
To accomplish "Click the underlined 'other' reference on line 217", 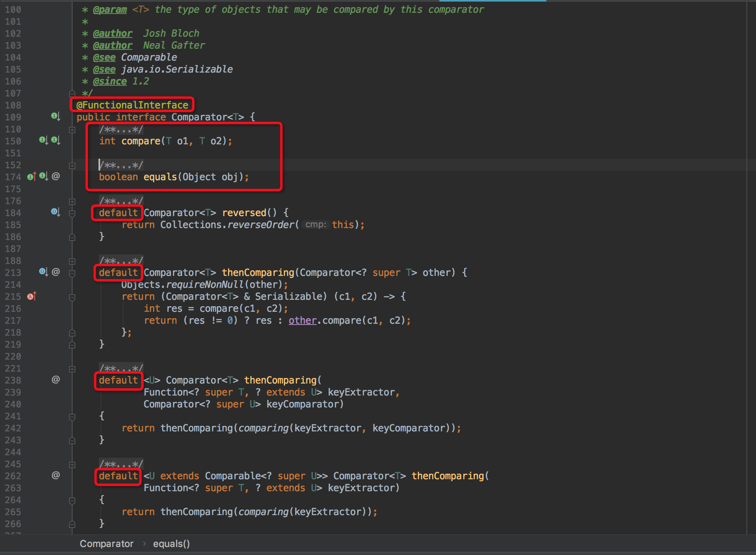I will [303, 321].
